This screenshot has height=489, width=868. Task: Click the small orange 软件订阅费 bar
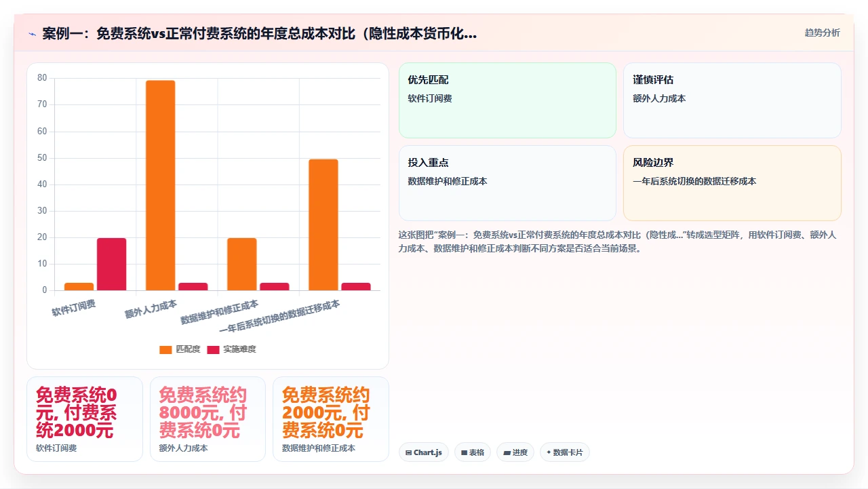pos(79,286)
